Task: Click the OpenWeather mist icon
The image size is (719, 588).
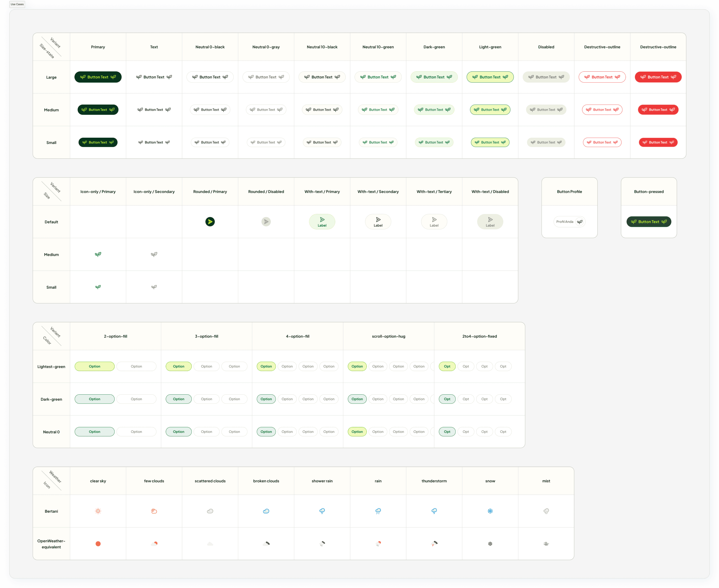Action: [x=546, y=544]
